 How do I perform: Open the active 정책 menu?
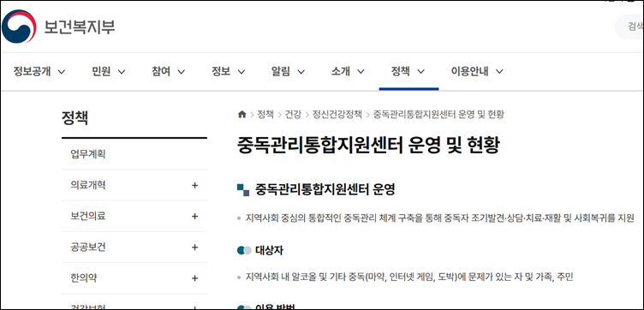408,71
